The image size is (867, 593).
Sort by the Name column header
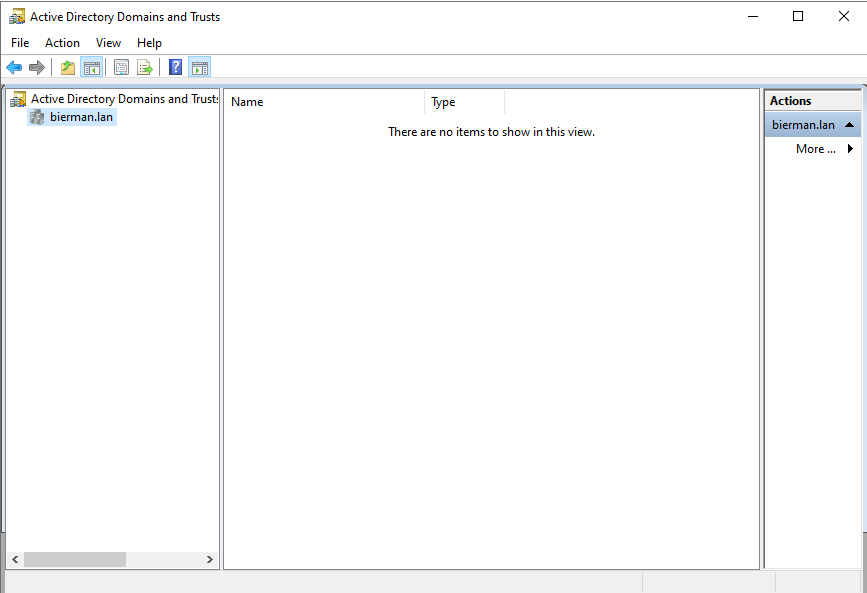click(324, 102)
